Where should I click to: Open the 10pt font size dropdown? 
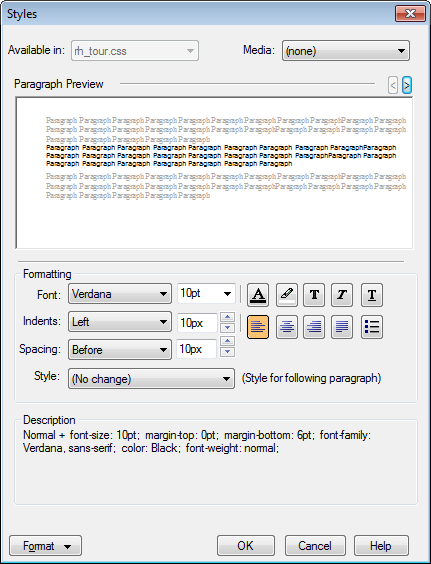(x=206, y=294)
